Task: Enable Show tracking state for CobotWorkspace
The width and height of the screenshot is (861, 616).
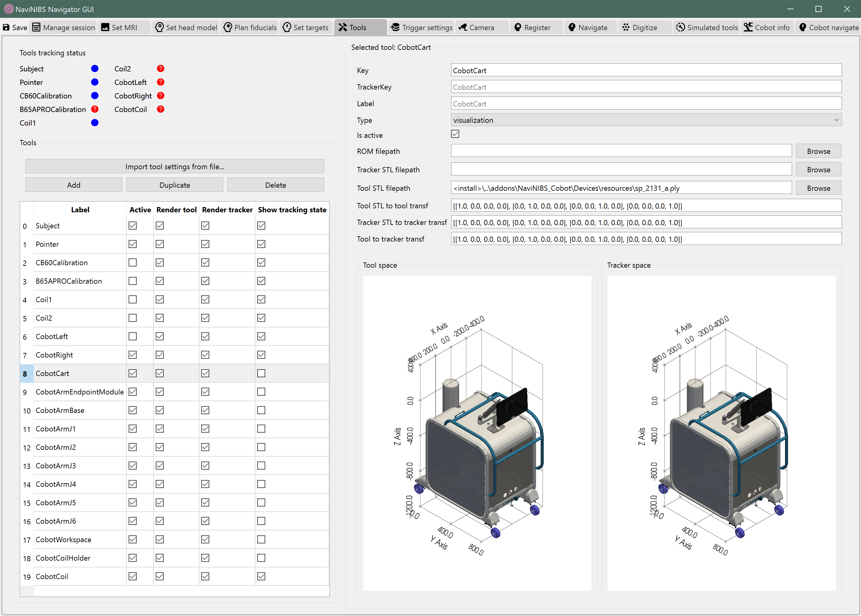Action: coord(261,539)
